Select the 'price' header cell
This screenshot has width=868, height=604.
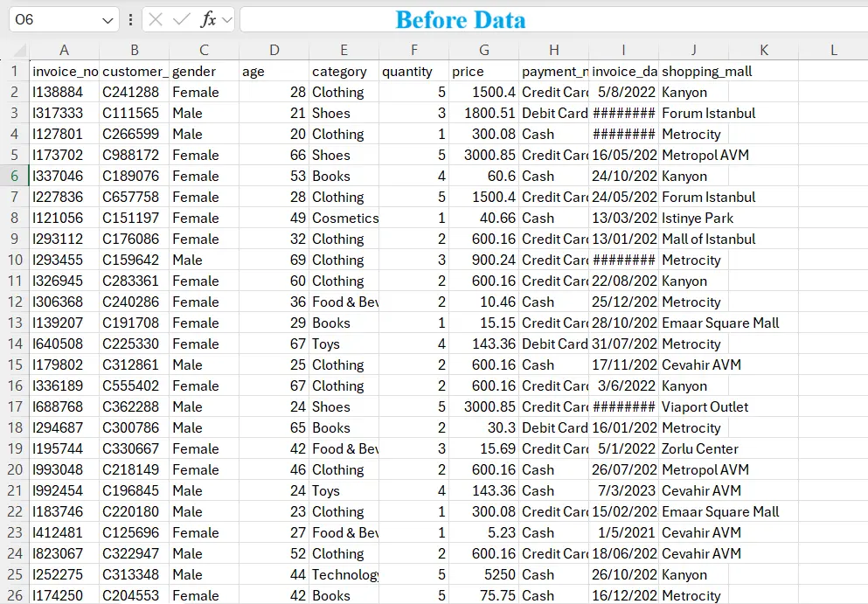[483, 72]
